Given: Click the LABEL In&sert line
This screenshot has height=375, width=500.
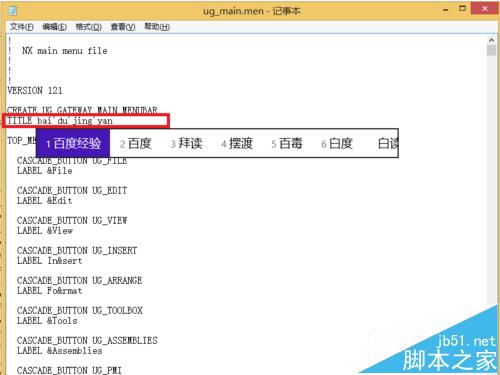Looking at the screenshot, I should pyautogui.click(x=50, y=261).
